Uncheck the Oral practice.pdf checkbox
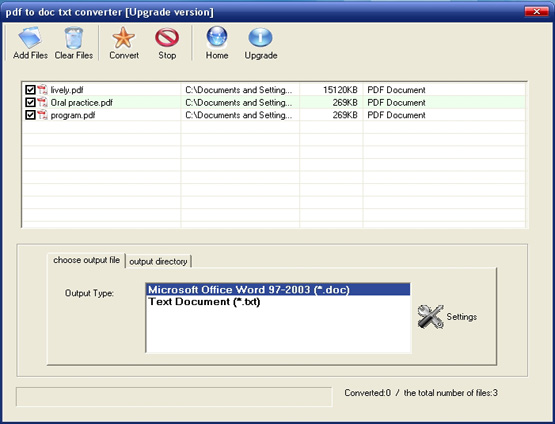Image resolution: width=555 pixels, height=424 pixels. (30, 102)
